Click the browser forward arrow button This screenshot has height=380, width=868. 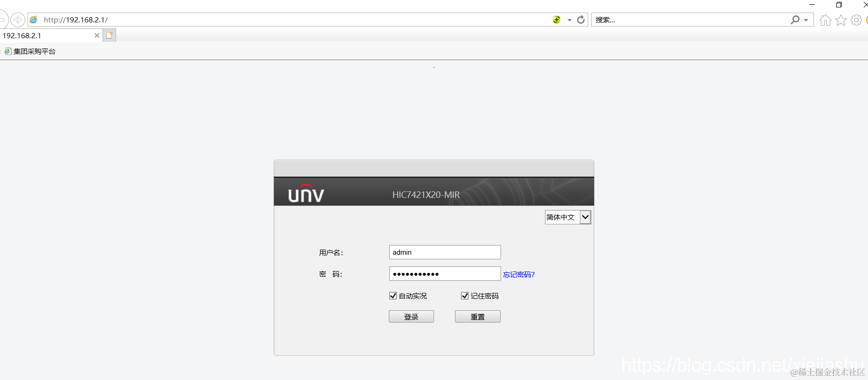[17, 20]
